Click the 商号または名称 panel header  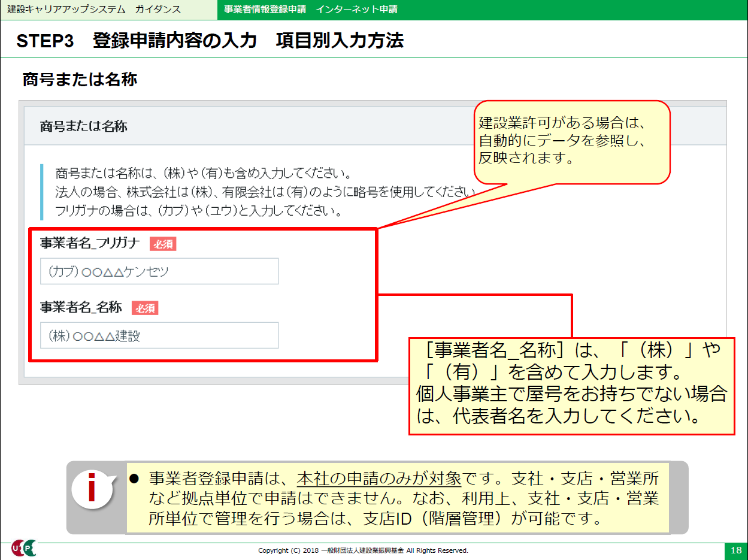point(375,126)
